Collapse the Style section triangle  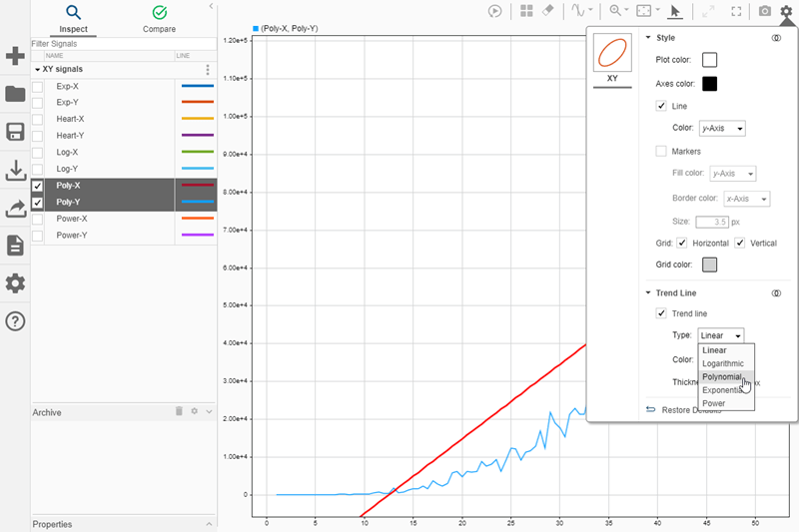(x=648, y=38)
